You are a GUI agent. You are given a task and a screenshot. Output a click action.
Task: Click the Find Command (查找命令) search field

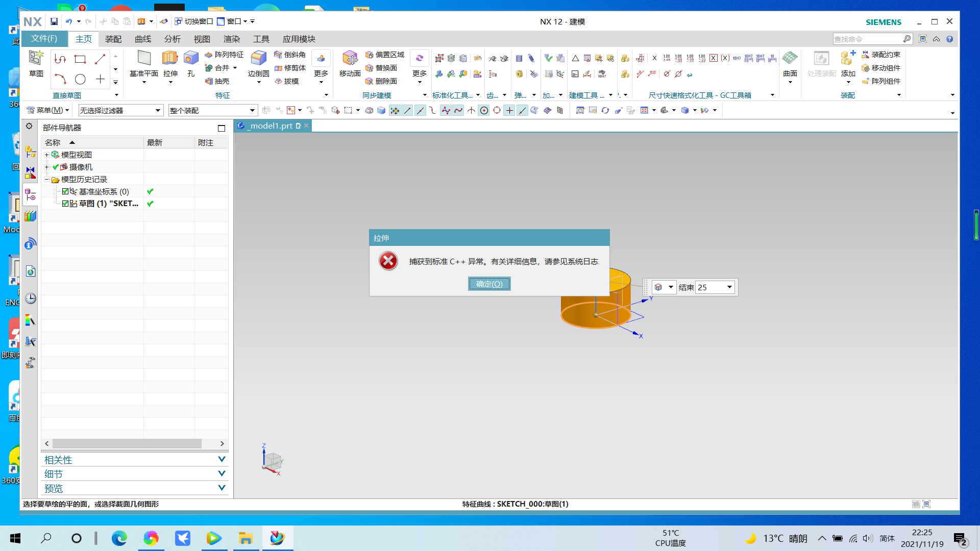coord(868,39)
